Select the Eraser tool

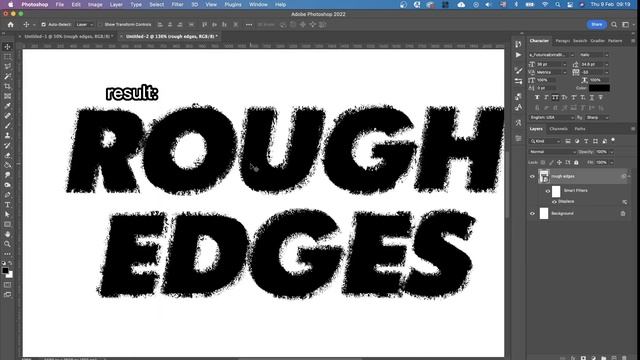tap(7, 155)
